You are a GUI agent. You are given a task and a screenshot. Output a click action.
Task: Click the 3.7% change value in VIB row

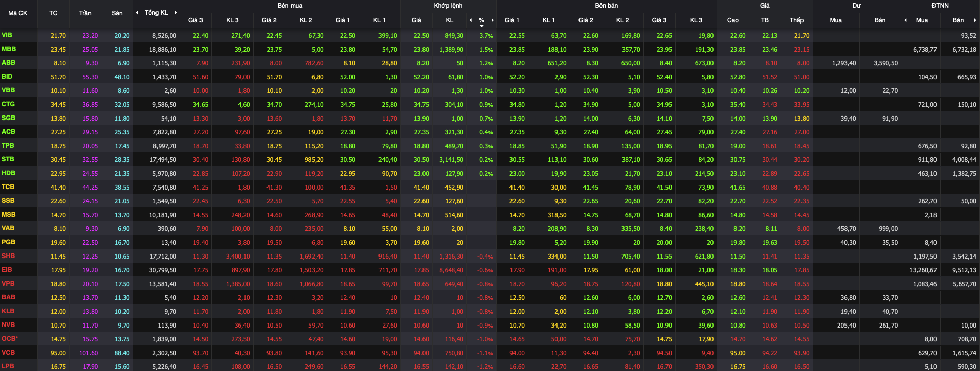click(x=486, y=36)
